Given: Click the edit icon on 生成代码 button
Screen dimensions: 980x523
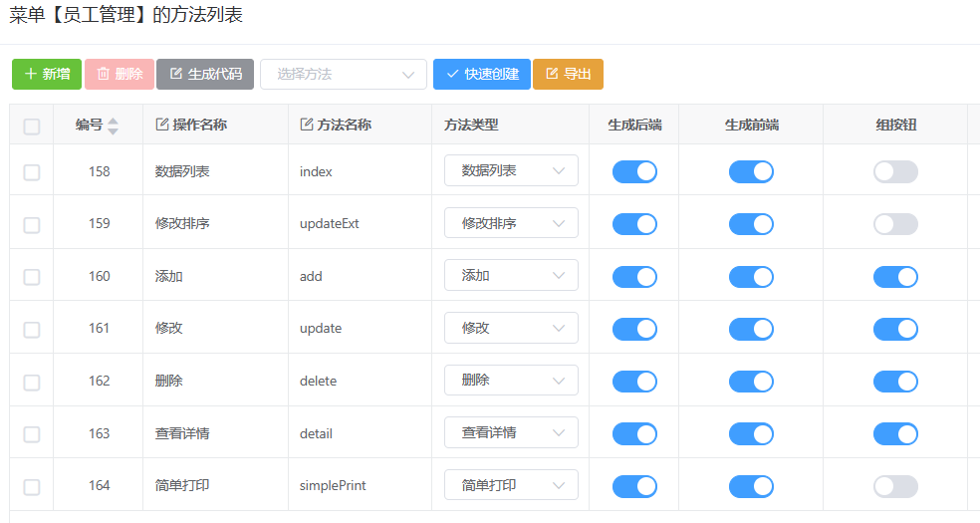Looking at the screenshot, I should click(176, 74).
